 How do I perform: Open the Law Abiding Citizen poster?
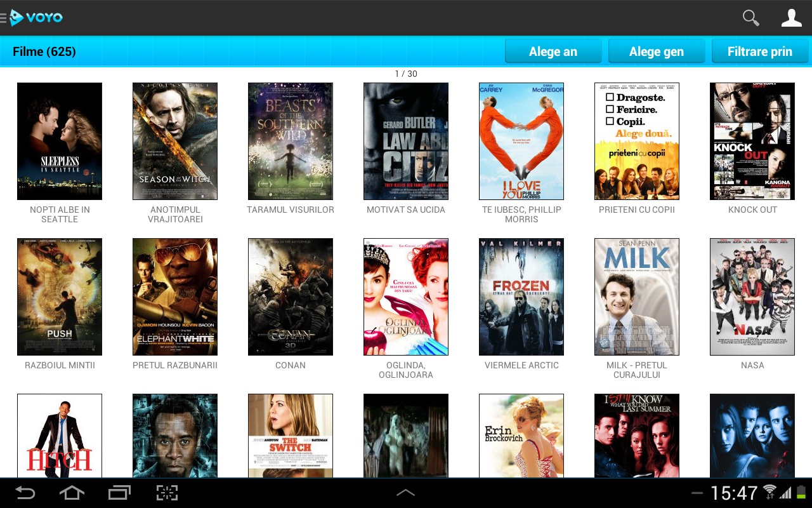click(406, 141)
